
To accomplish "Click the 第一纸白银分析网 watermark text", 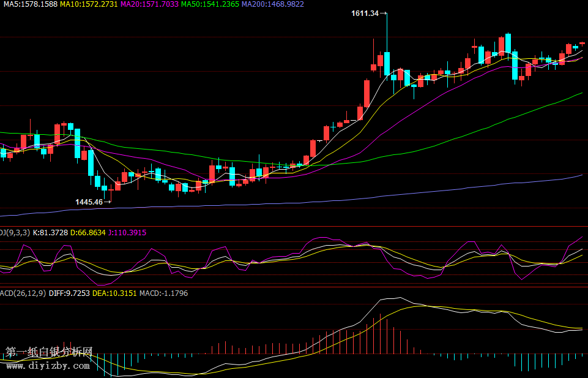I will pos(49,352).
